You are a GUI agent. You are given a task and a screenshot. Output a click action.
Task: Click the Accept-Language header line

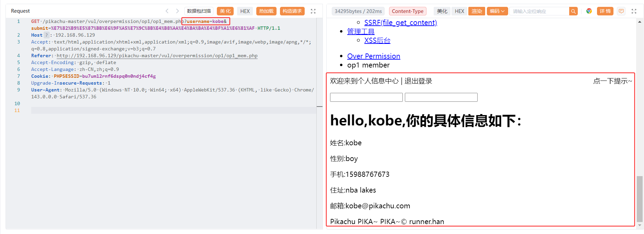click(x=75, y=69)
